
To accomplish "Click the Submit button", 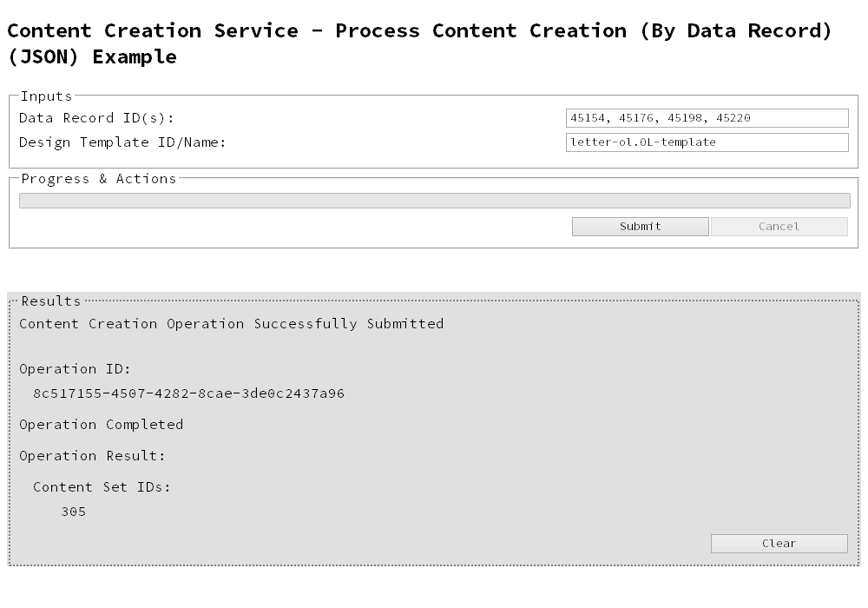I will [640, 226].
